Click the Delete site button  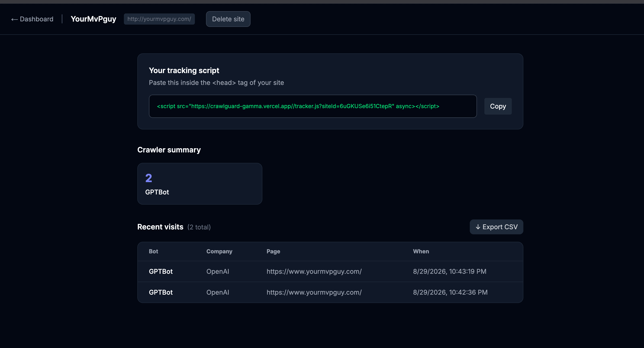228,19
